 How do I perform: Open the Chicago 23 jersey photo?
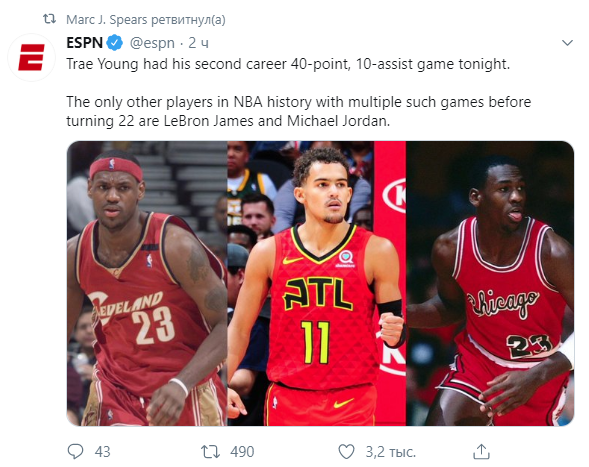coord(490,283)
